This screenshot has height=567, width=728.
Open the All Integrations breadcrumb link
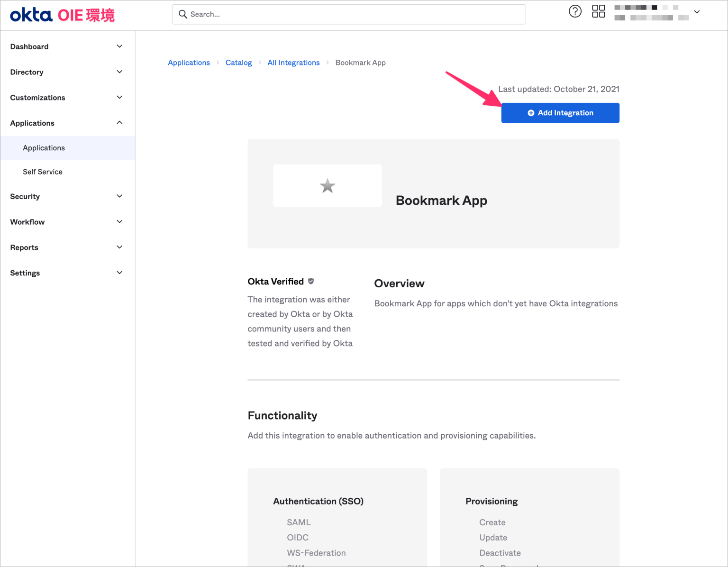point(293,62)
